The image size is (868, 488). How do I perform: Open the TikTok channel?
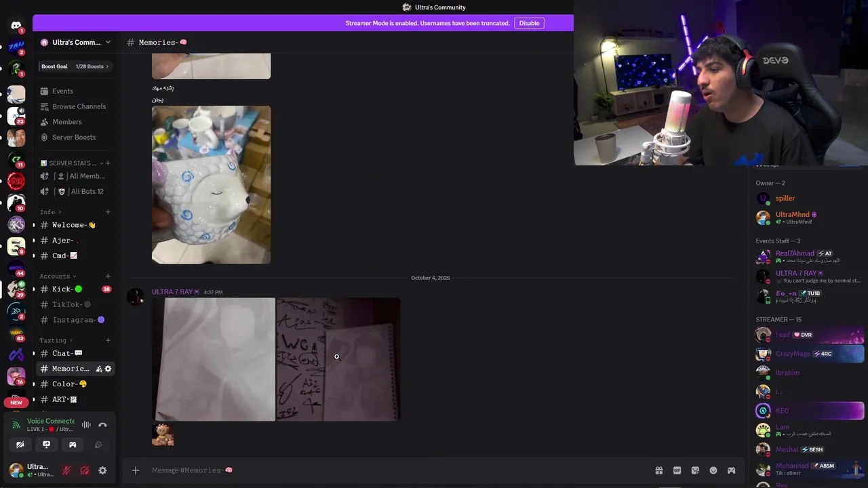pyautogui.click(x=75, y=305)
